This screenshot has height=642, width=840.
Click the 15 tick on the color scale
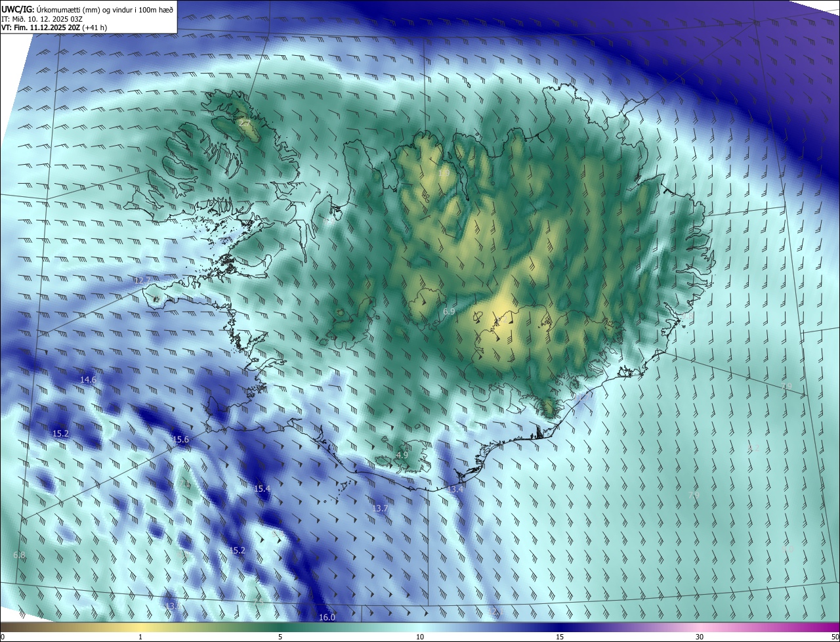coord(560,637)
